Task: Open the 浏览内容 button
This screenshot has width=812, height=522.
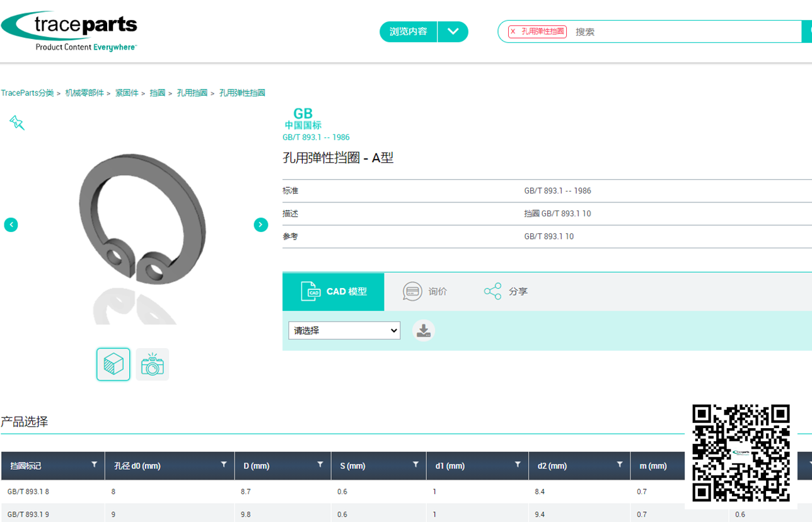Action: (x=409, y=32)
